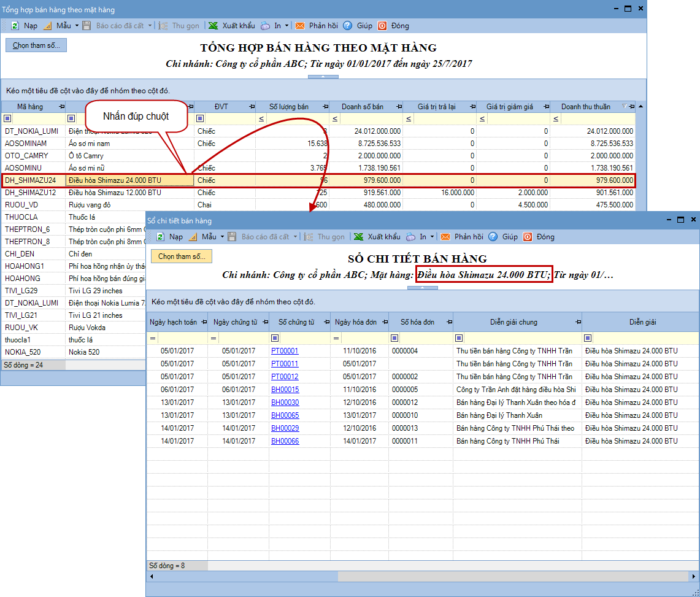Toggle pin on Diễn giải chung column header
Viewport: 700px width, 597px height.
[x=577, y=322]
